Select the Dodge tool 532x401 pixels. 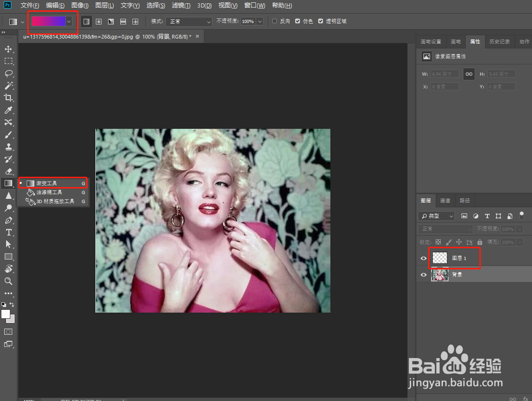tap(8, 208)
